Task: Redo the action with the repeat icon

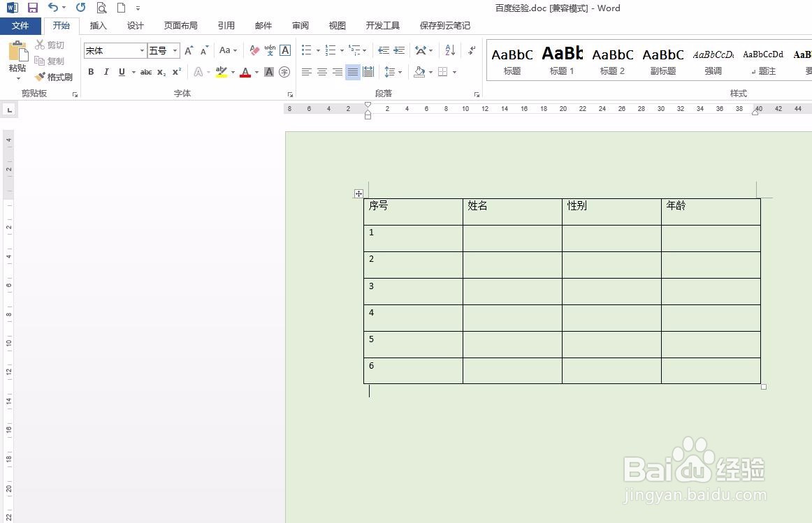Action: tap(81, 7)
